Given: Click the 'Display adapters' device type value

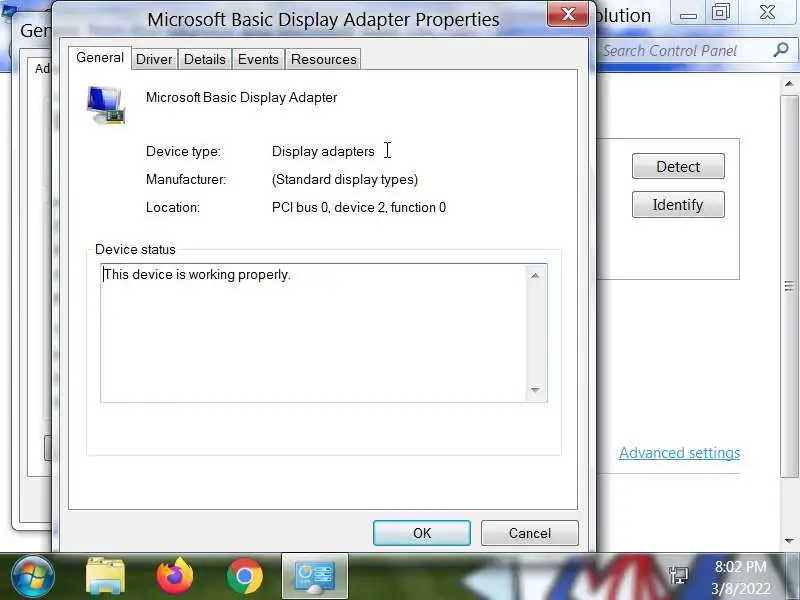Looking at the screenshot, I should pos(323,152).
